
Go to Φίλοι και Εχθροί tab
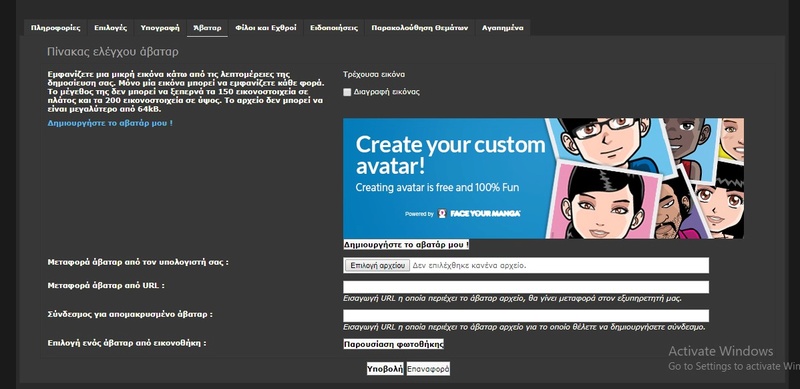click(x=266, y=28)
